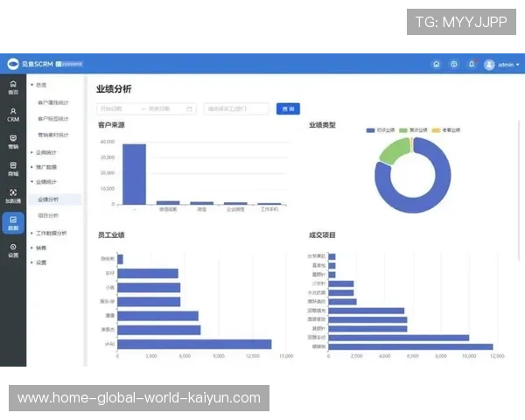525x420 pixels.
Task: Open 客户属性统计 in the side menu
Action: (52, 102)
